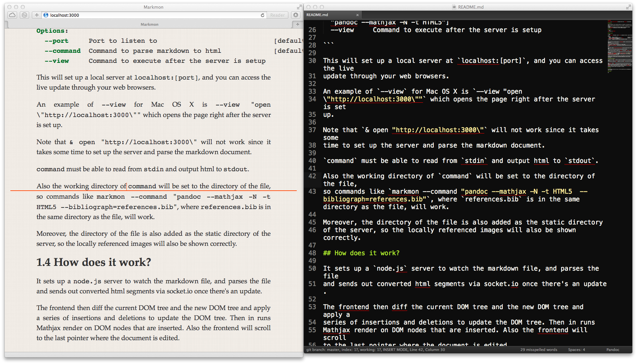This screenshot has height=364, width=636.
Task: Click '`stdout`' at end of editor line 40
Action: point(580,161)
